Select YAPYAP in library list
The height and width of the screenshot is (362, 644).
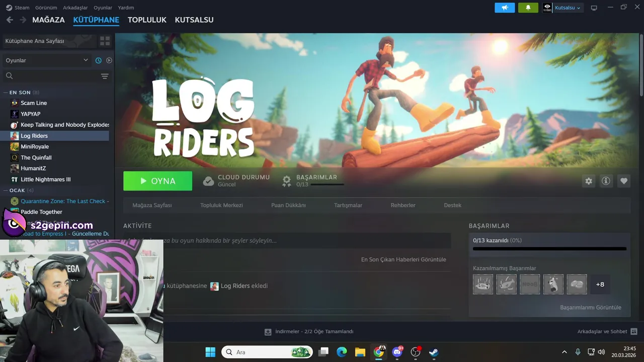30,114
